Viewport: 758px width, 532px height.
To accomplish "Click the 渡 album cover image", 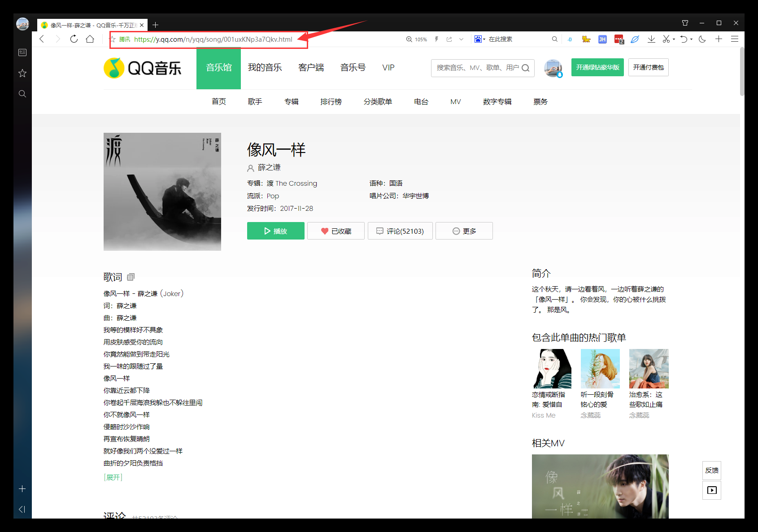I will tap(162, 192).
